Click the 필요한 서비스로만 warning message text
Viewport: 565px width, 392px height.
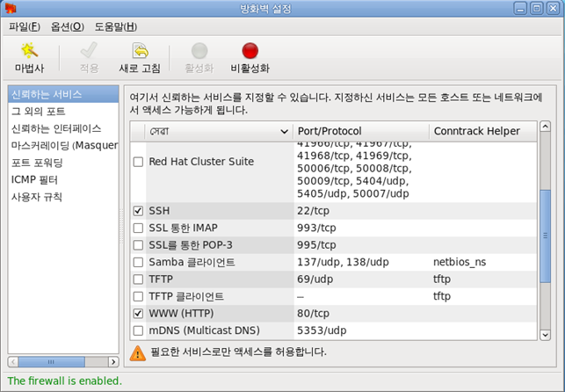click(x=238, y=352)
